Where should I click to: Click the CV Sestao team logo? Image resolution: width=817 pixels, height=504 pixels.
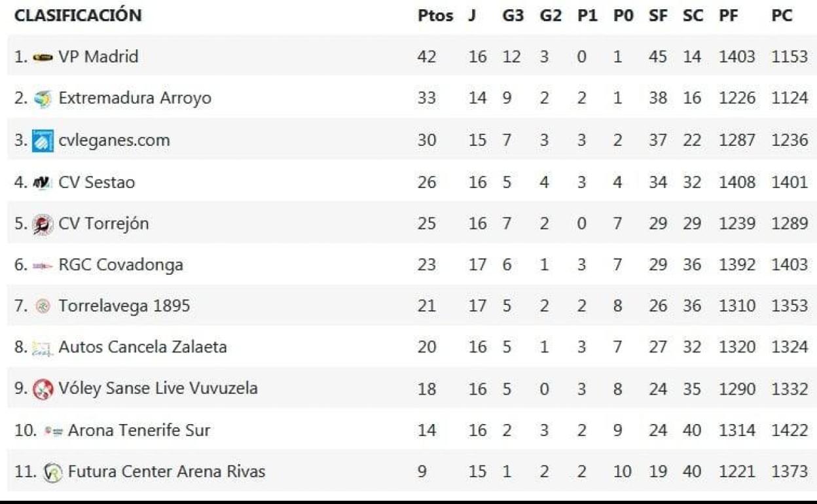click(x=43, y=183)
